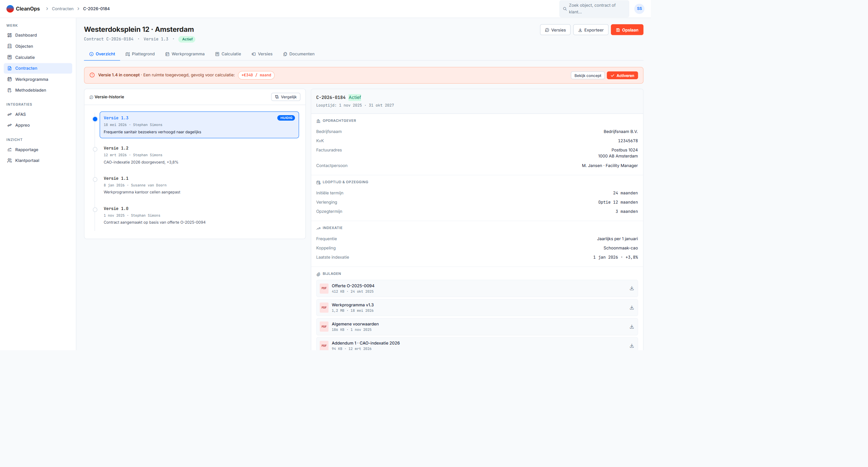Screen dimensions: 868x467
Task: Click Bekijk concept button
Action: (588, 75)
